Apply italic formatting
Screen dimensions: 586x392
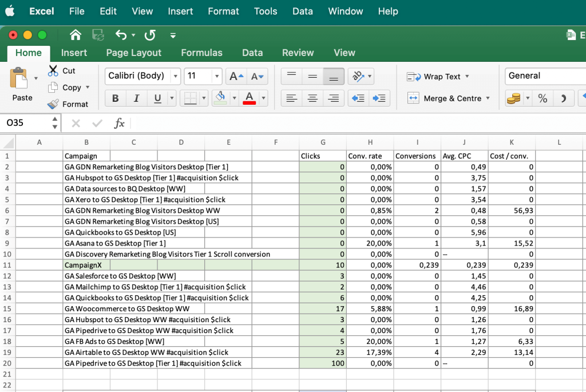coord(136,98)
